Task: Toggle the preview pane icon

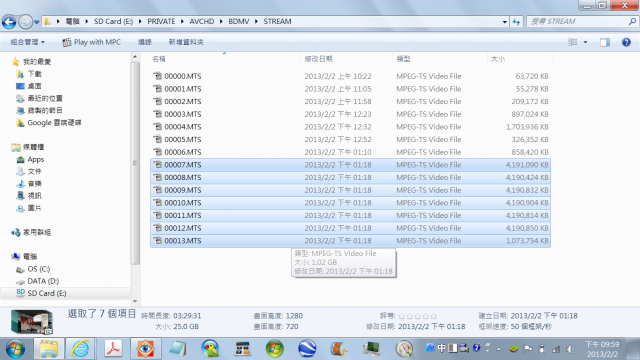Action: pyautogui.click(x=605, y=42)
